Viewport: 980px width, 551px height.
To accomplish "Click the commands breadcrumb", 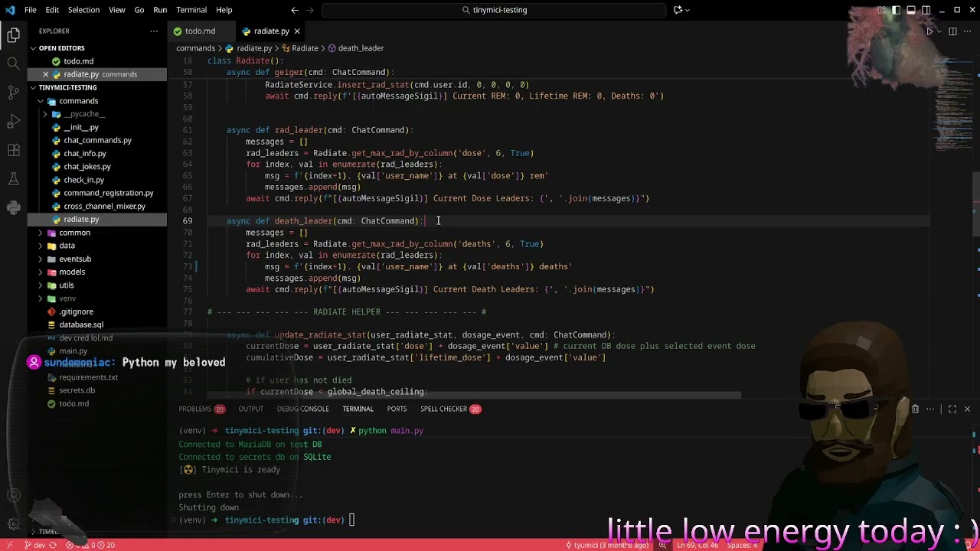I will [195, 48].
